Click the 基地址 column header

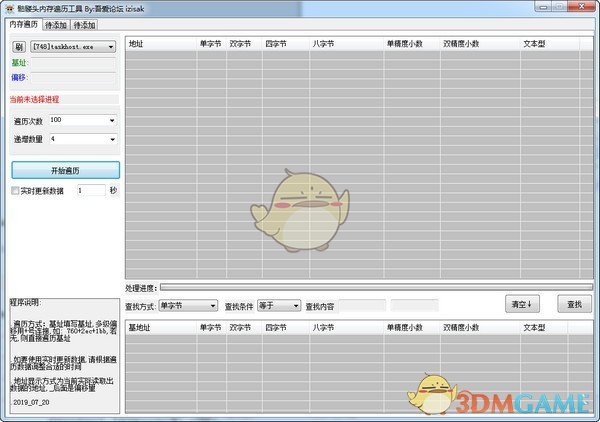tap(161, 328)
